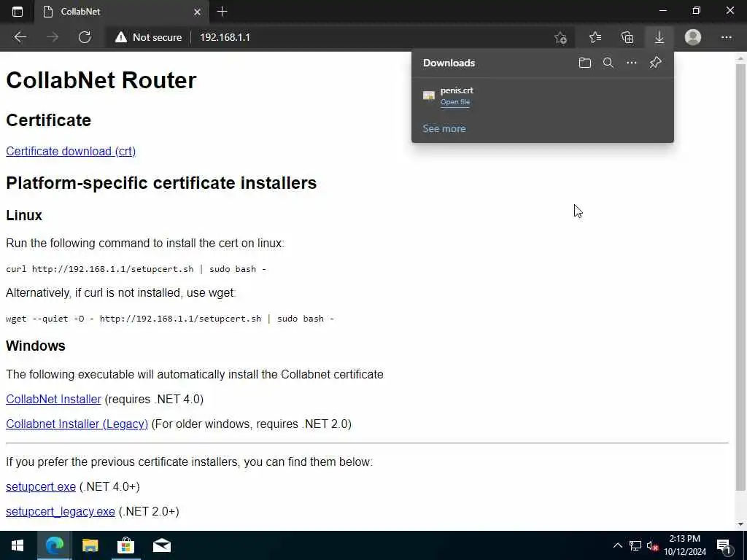747x560 pixels.
Task: Click the Platform-specific certificate installers heading
Action: tap(161, 183)
